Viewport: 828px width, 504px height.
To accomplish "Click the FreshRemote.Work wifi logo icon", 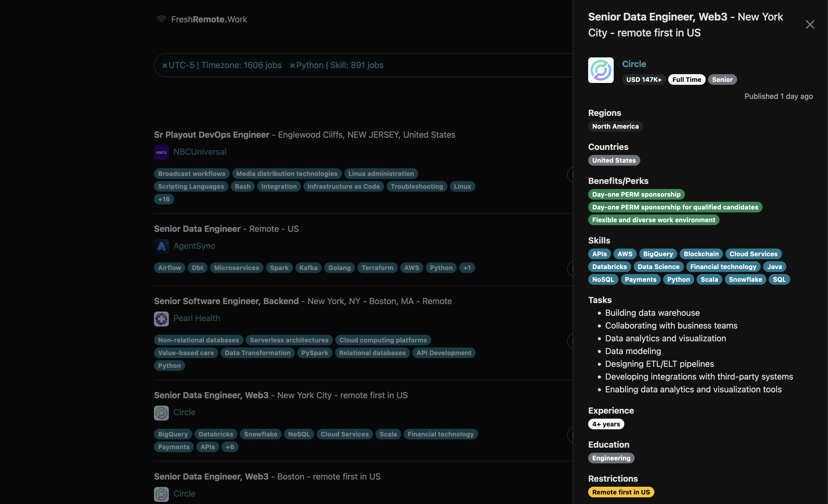I will 161,19.
